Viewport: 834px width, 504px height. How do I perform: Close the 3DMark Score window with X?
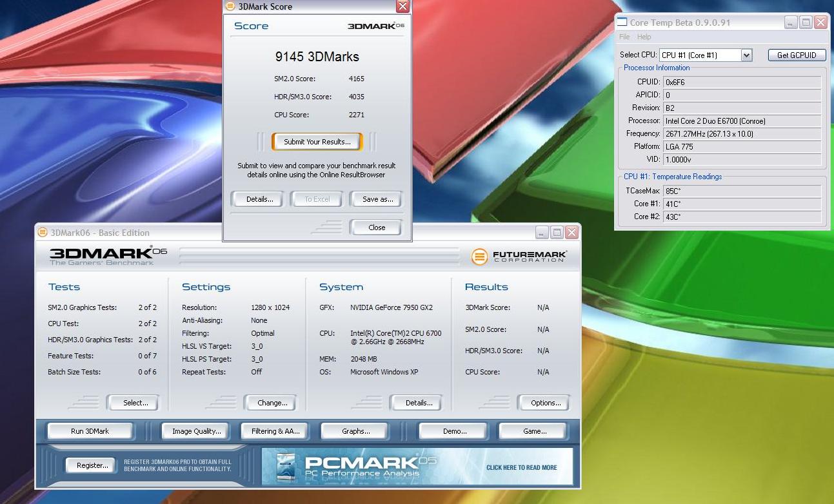tap(402, 6)
